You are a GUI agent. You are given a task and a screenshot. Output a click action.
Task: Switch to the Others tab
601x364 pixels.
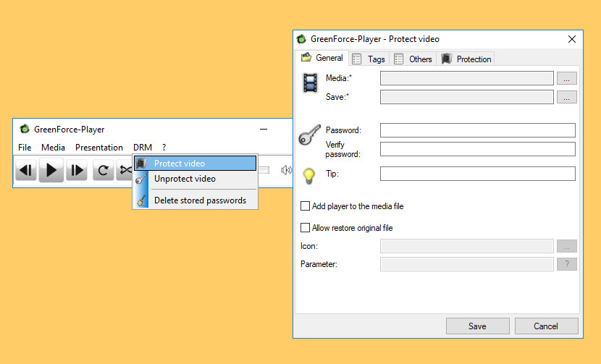click(413, 59)
